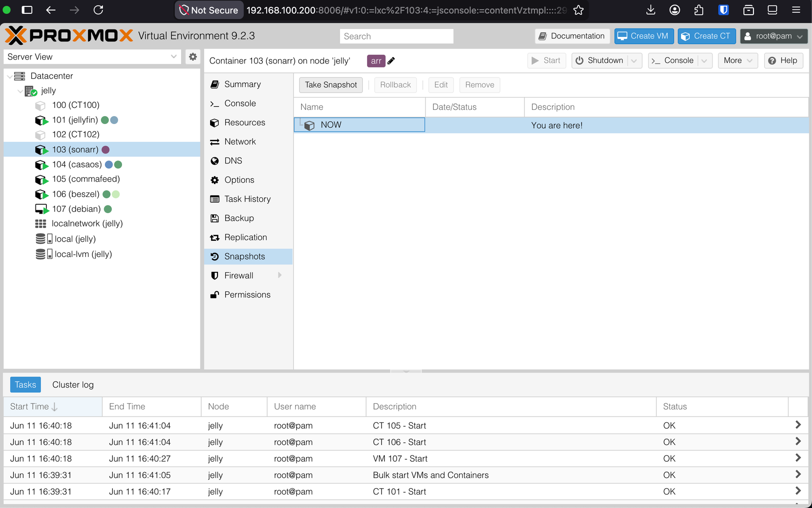812x508 pixels.
Task: Click the localnetwork grid icon
Action: [x=40, y=223]
